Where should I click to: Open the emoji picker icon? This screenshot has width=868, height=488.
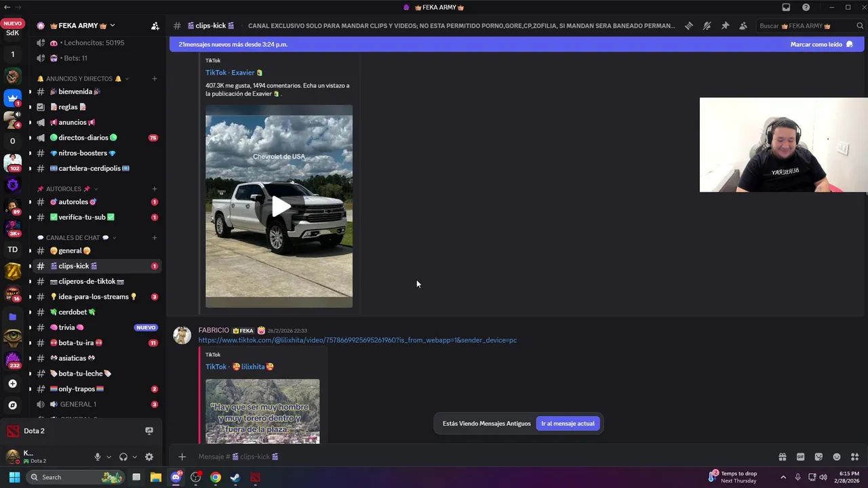coord(837,457)
